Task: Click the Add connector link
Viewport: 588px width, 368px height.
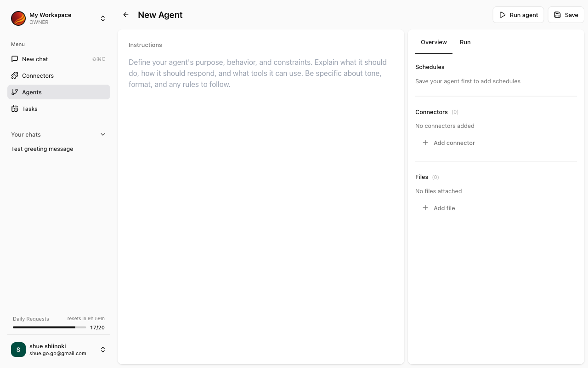Action: click(x=454, y=143)
